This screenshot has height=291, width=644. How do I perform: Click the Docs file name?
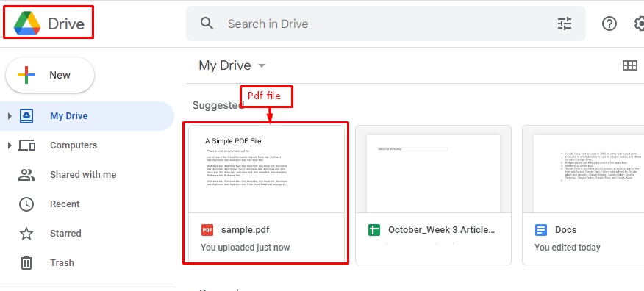tap(566, 230)
